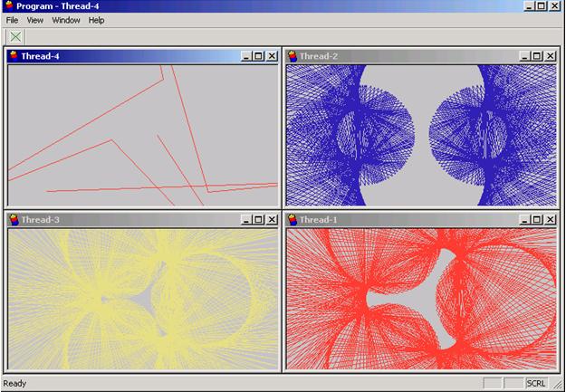Viewport: 566px width, 392px height.
Task: Minimize the main Program window
Action: (529, 6)
